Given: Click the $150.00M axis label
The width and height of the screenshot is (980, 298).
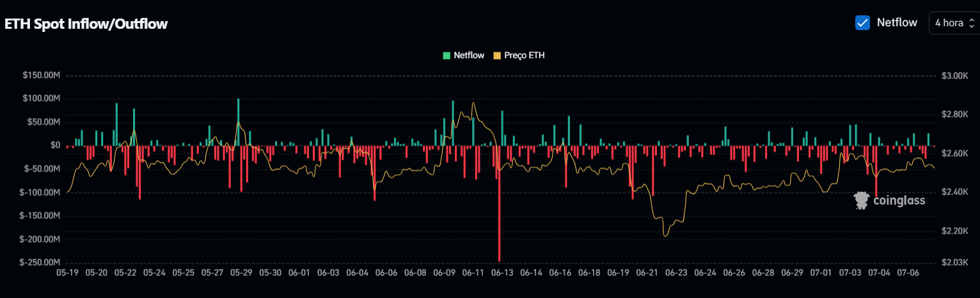Looking at the screenshot, I should [41, 75].
